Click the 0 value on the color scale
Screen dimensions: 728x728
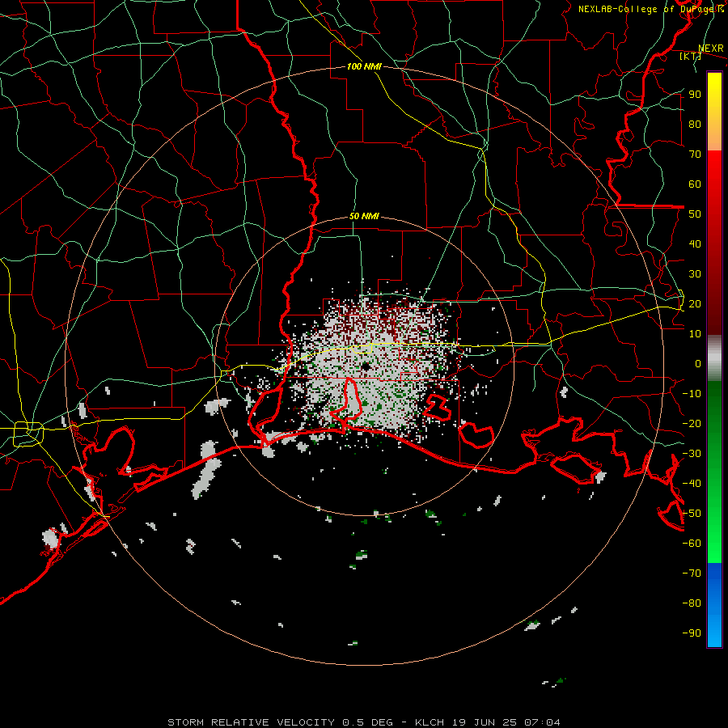click(698, 364)
